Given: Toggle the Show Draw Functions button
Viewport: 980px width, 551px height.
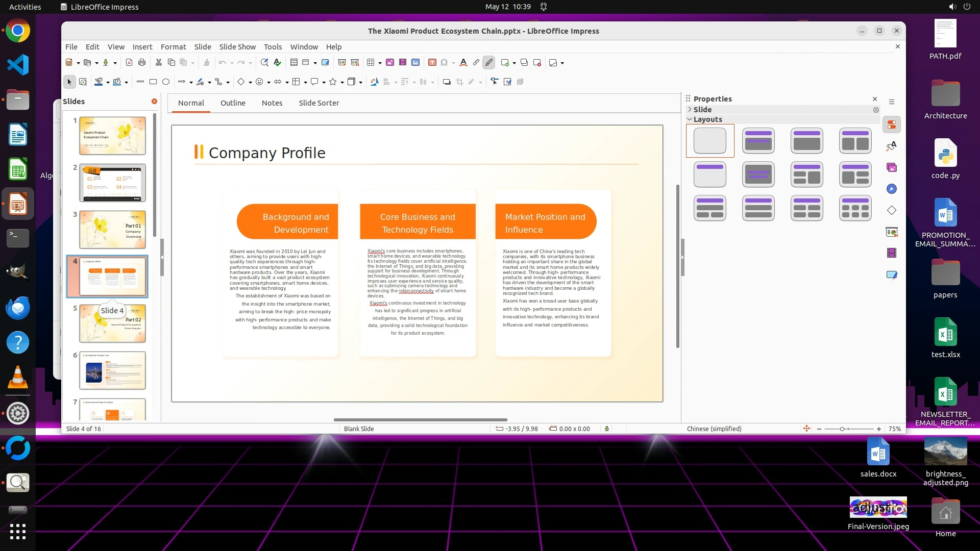Looking at the screenshot, I should click(489, 63).
